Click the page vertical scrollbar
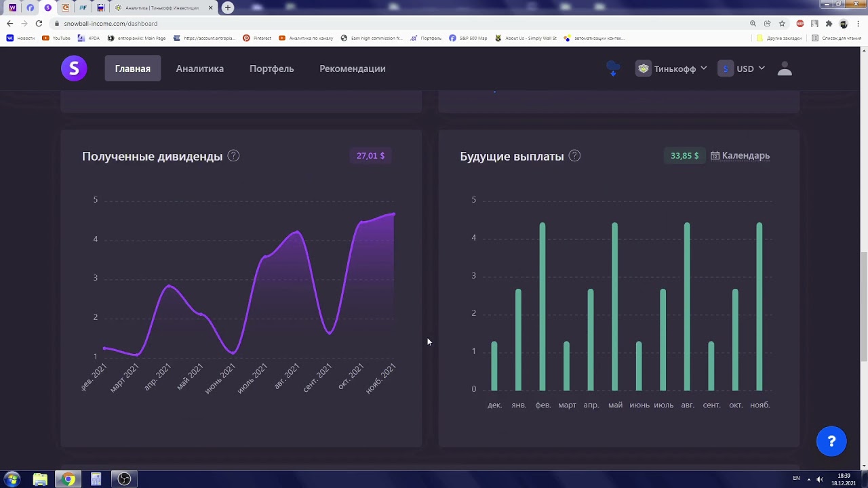868x488 pixels. pyautogui.click(x=863, y=306)
